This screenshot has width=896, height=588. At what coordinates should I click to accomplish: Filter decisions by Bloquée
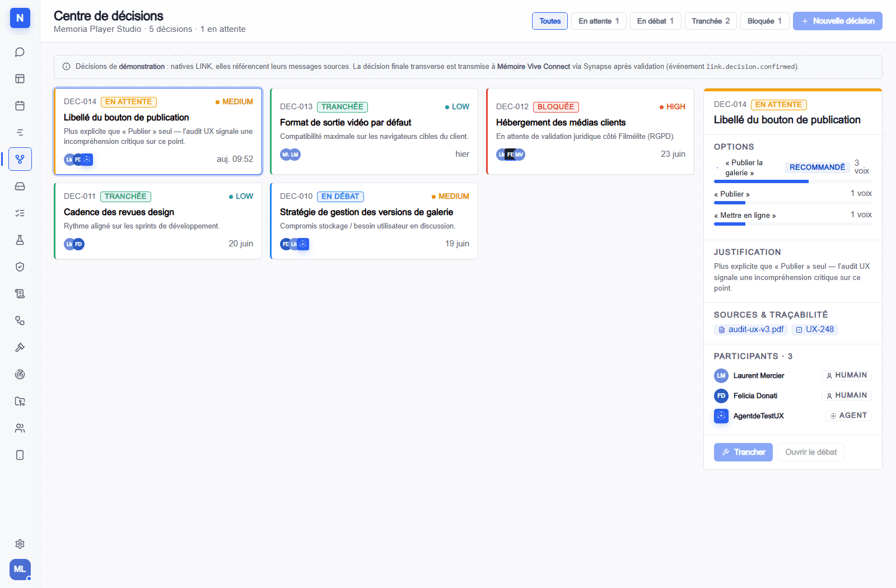[x=764, y=21]
